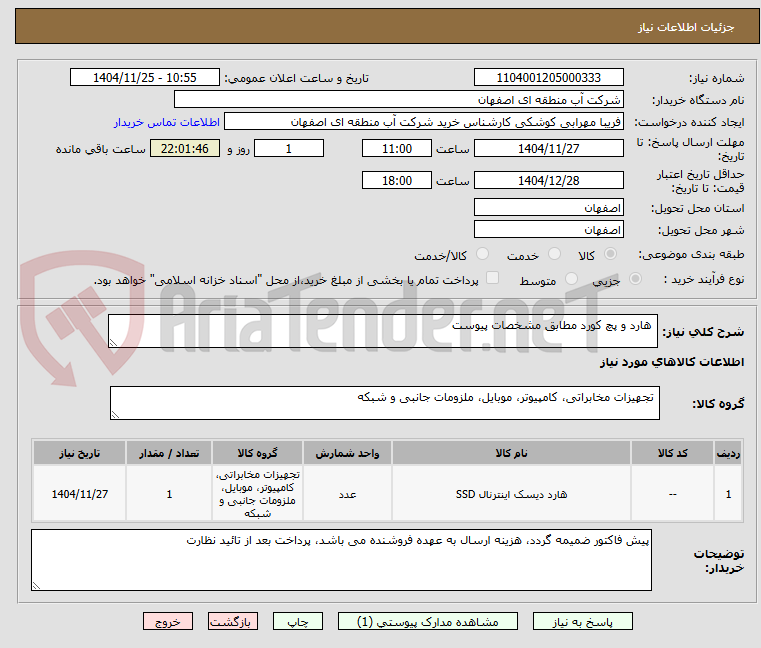Click the چاپ print button
Image resolution: width=761 pixels, height=648 pixels.
(x=298, y=621)
